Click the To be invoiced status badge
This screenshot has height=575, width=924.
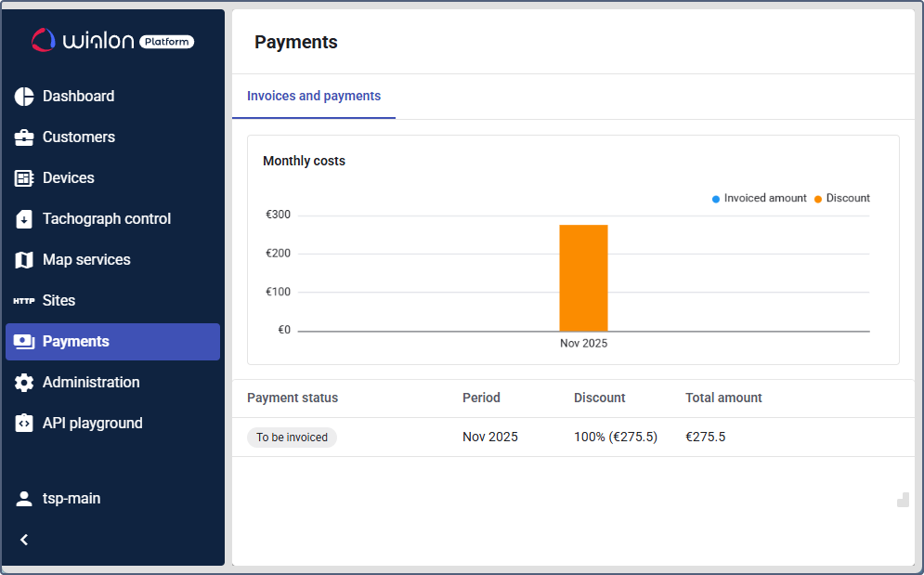click(292, 438)
